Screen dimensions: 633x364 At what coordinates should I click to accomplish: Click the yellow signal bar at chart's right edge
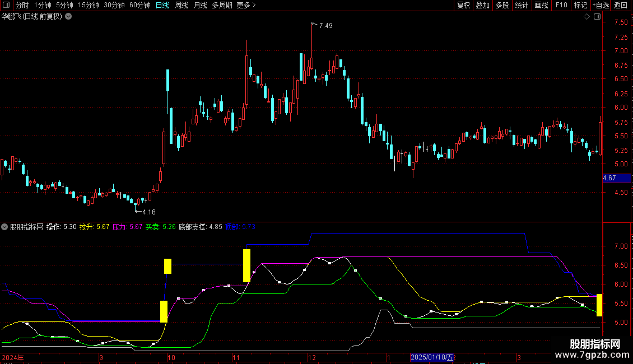coord(599,305)
